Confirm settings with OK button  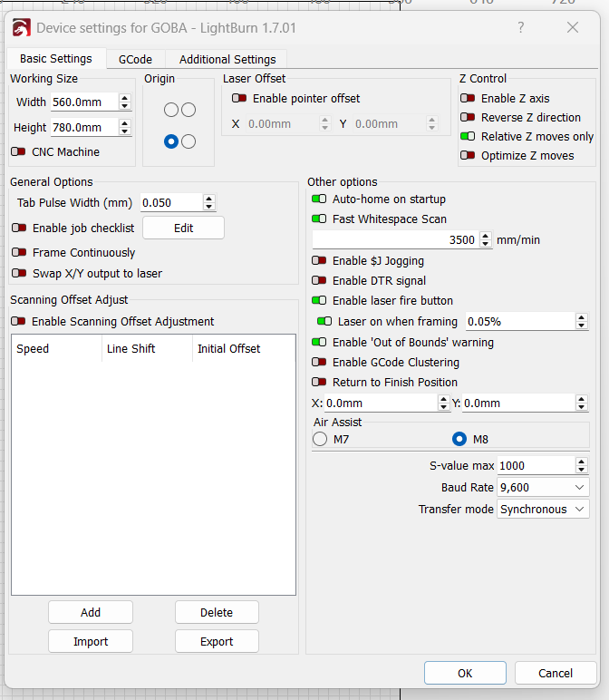(465, 673)
